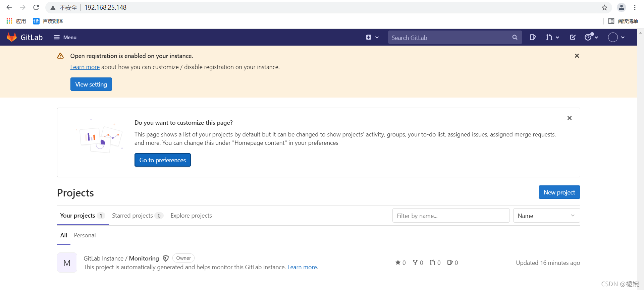Viewport: 644px width, 290px height.
Task: Open the hamburger Menu
Action: 65,37
